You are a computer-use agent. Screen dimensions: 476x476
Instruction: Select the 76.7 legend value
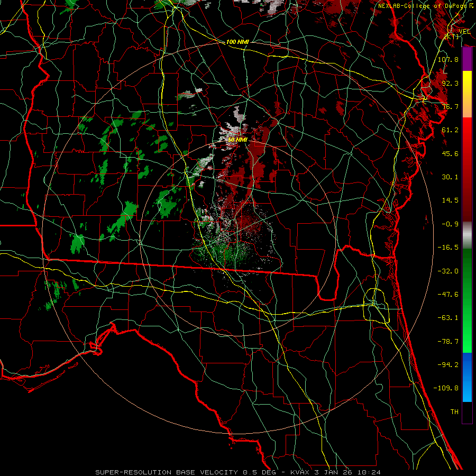[450, 106]
